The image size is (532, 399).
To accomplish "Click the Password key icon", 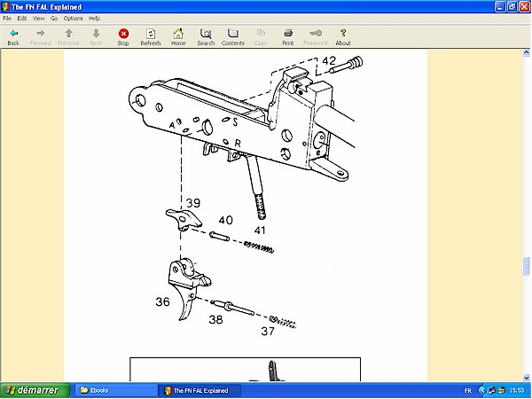I will pos(315,37).
